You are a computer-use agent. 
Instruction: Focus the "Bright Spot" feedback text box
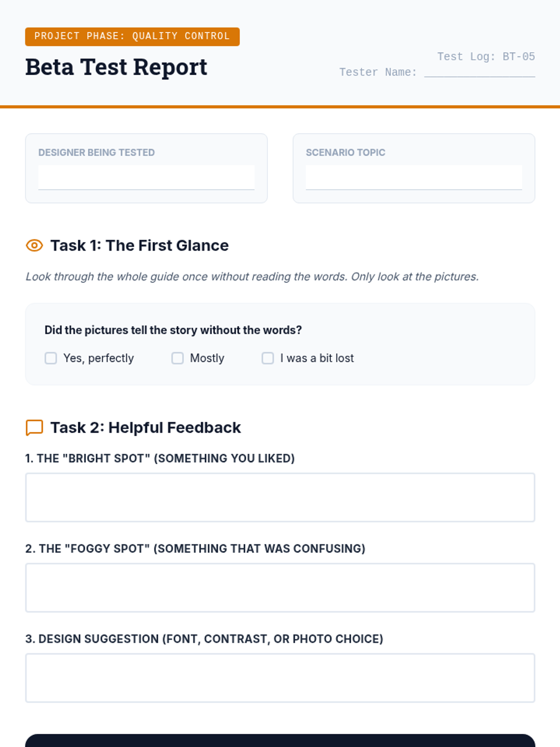point(280,497)
